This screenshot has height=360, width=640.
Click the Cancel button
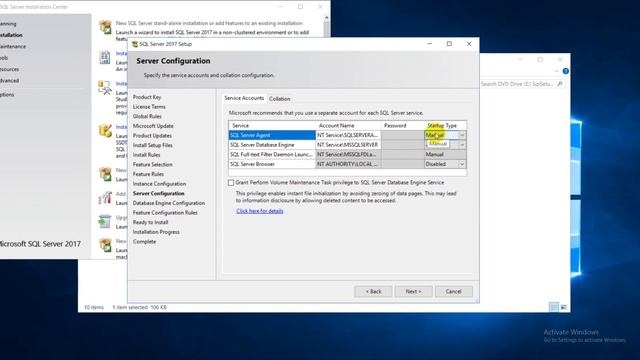(453, 291)
